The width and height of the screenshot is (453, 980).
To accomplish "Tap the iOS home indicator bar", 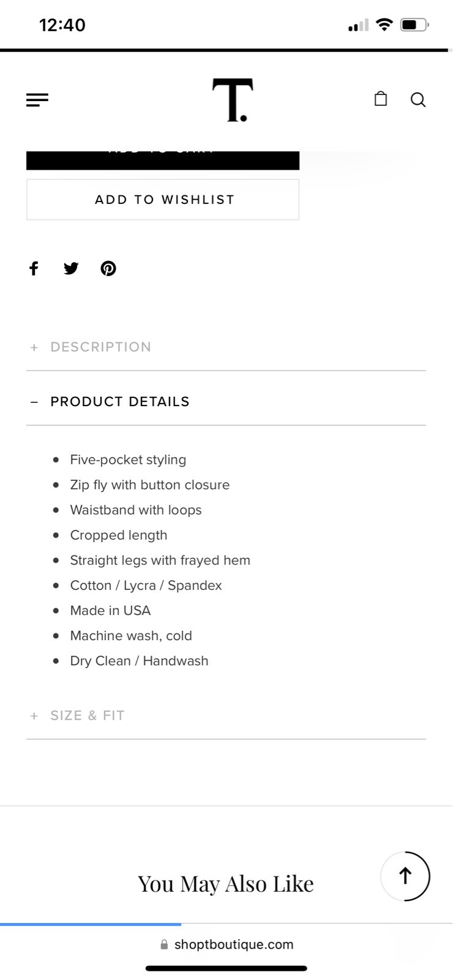I will [x=226, y=968].
